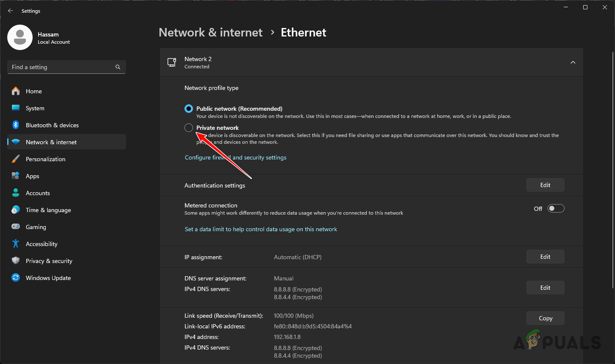Viewport: 615px width, 364px height.
Task: Select the Private network radio button
Action: coord(188,127)
